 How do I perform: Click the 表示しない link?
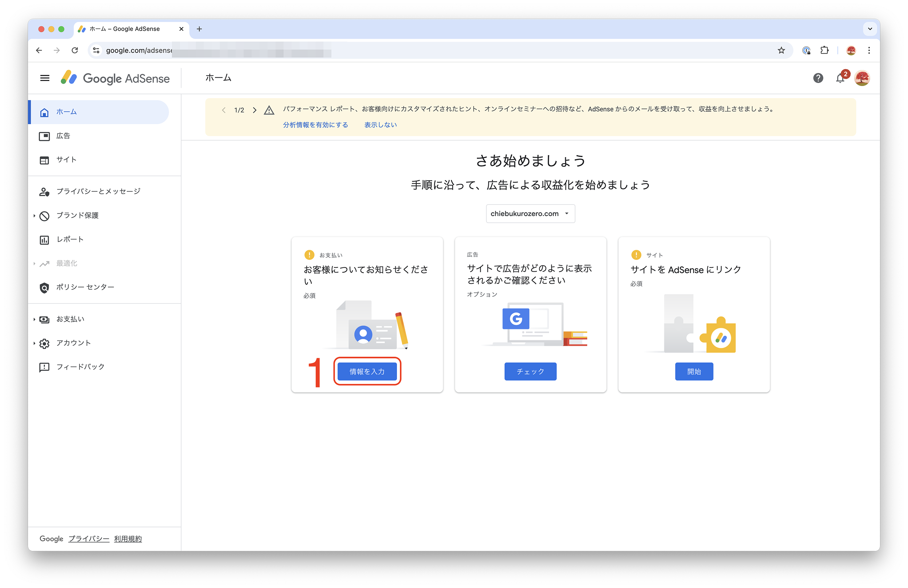[x=380, y=125]
